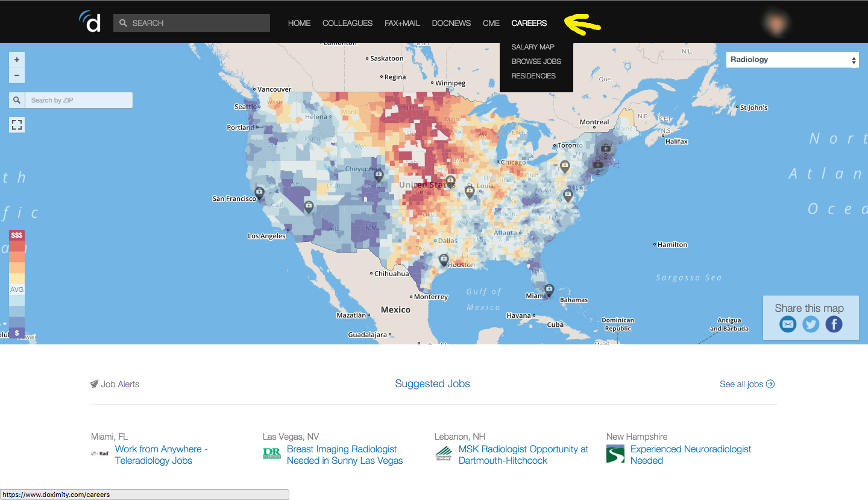Click the Suggested Jobs heading
Screen dimensions: 868x500
(x=432, y=384)
